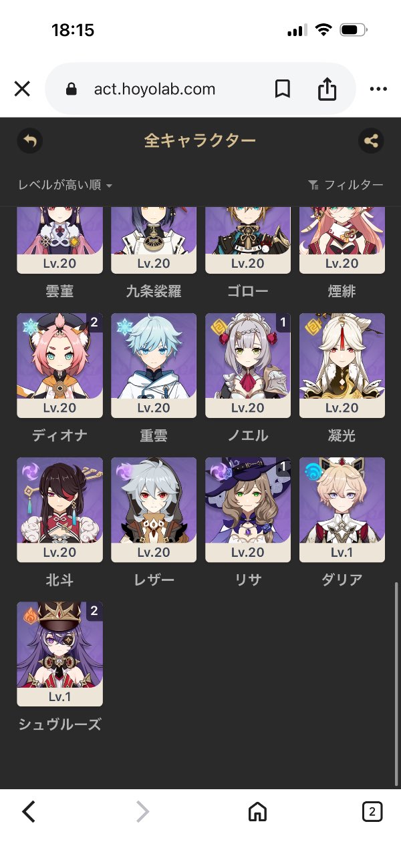Open the フィルター filter options
This screenshot has width=401, height=868.
(346, 185)
